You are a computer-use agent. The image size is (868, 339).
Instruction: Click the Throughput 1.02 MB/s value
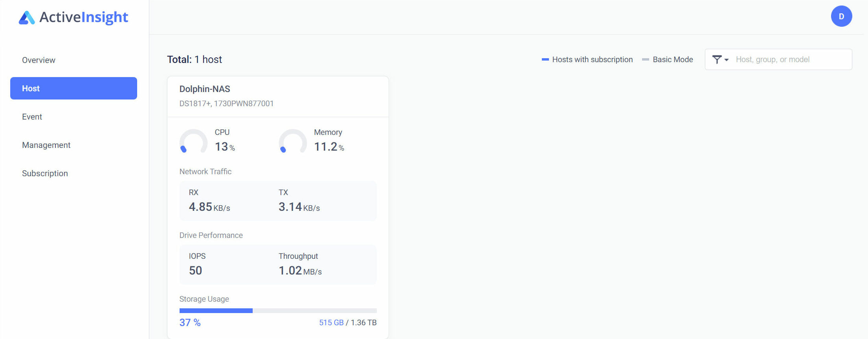[x=300, y=271]
